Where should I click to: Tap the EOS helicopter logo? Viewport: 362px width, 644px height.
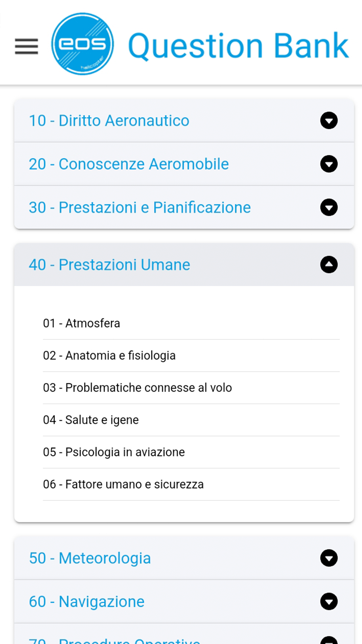click(x=82, y=44)
